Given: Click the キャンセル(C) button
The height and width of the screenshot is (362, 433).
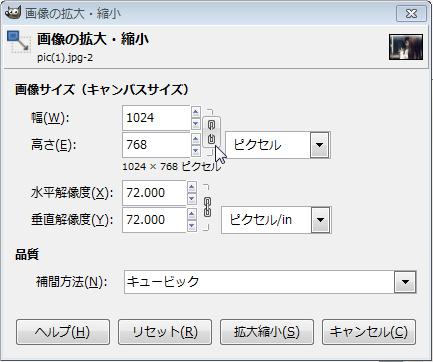Looking at the screenshot, I should (x=369, y=332).
